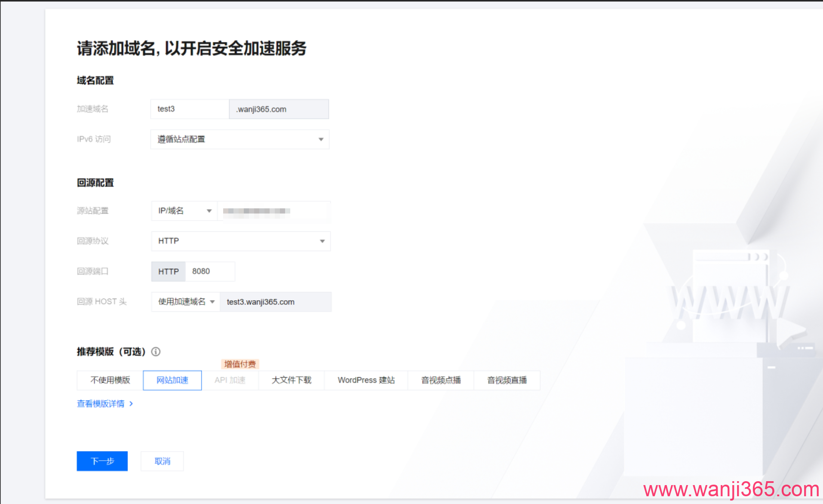
Task: Choose the 大文件下载 template
Action: click(291, 380)
